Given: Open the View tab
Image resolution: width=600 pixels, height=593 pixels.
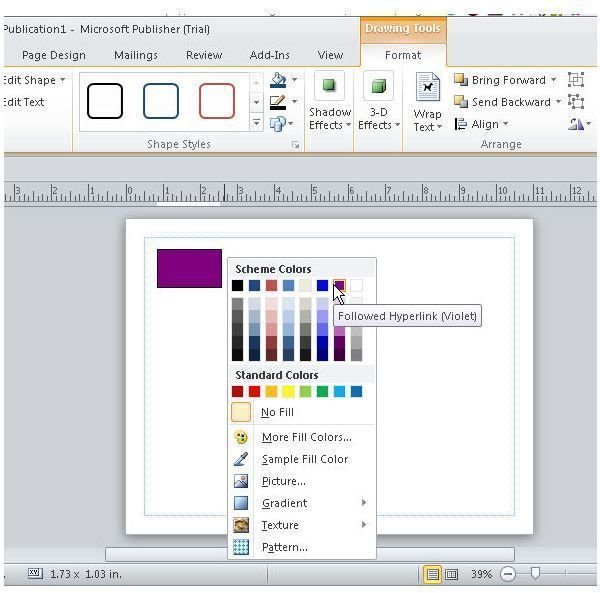Looking at the screenshot, I should [x=330, y=55].
